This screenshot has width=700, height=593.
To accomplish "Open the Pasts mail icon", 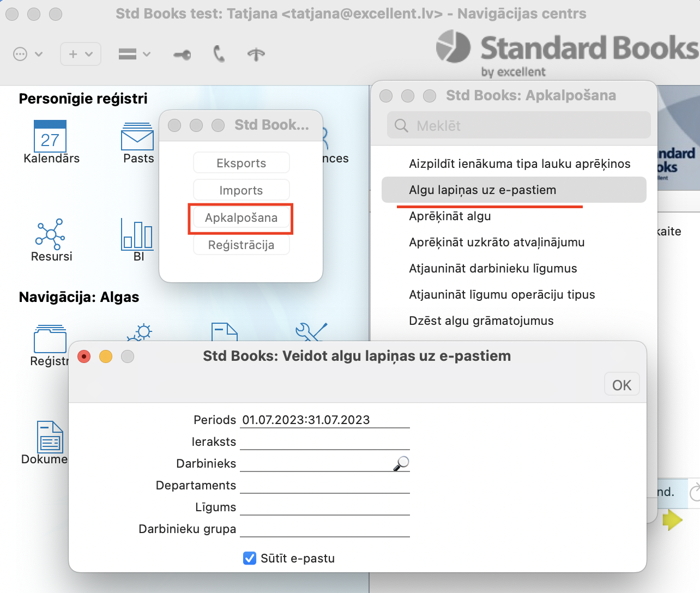I will point(137,137).
